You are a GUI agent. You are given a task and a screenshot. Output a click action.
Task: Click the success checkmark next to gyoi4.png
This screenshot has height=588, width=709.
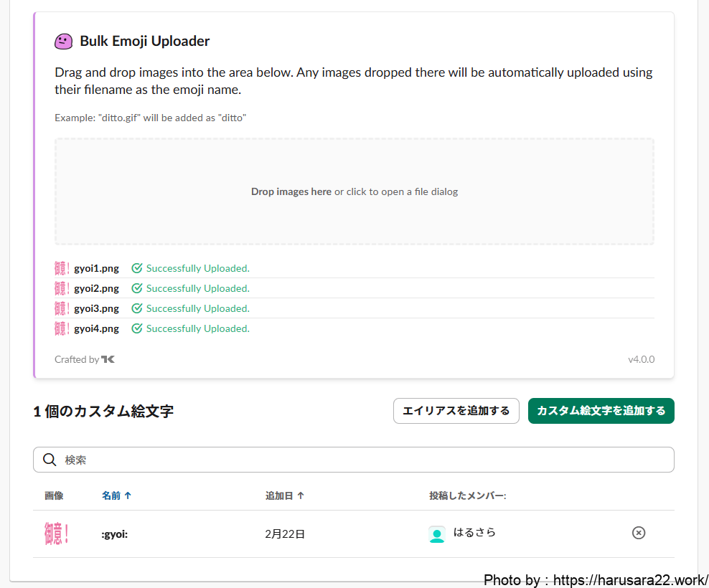coord(137,329)
